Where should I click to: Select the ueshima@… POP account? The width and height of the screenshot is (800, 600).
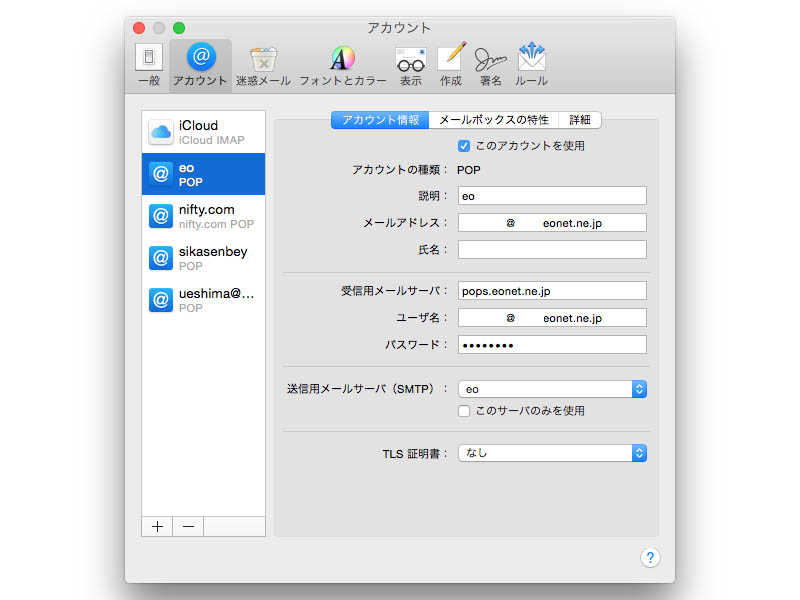click(204, 300)
